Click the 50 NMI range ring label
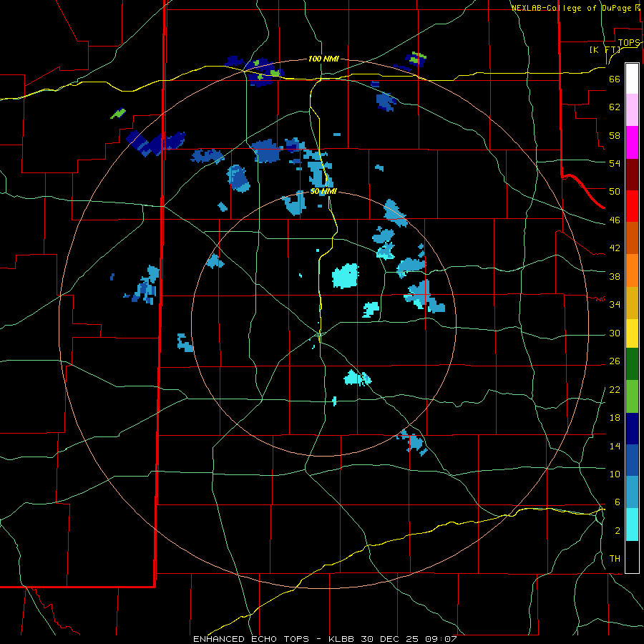 tap(323, 191)
